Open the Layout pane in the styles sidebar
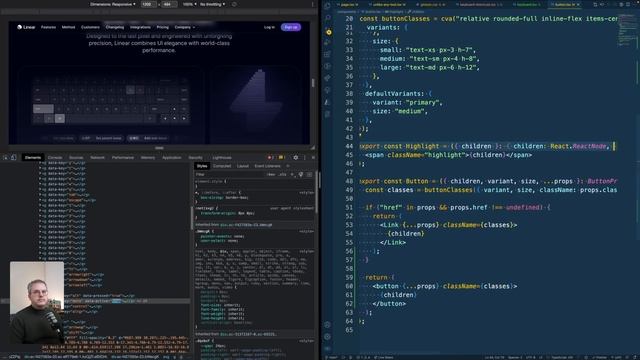640x360 pixels. coord(243,166)
